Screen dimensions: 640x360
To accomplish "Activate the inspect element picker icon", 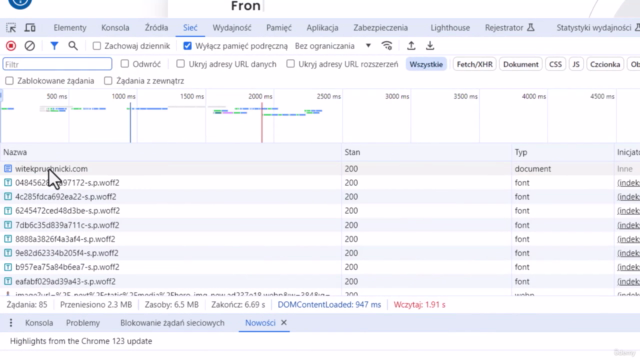I will pyautogui.click(x=11, y=28).
